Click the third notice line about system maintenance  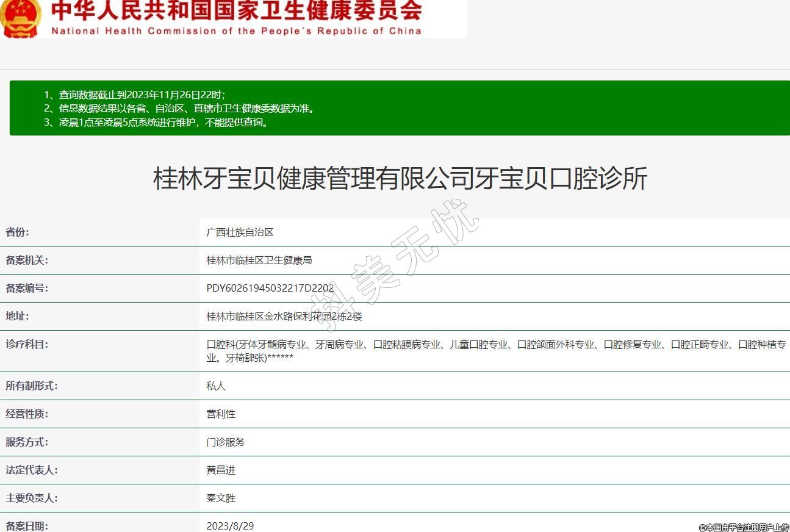coord(157,122)
